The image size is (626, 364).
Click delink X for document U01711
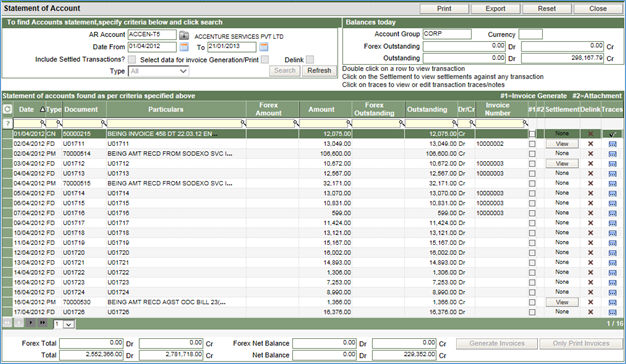point(590,144)
